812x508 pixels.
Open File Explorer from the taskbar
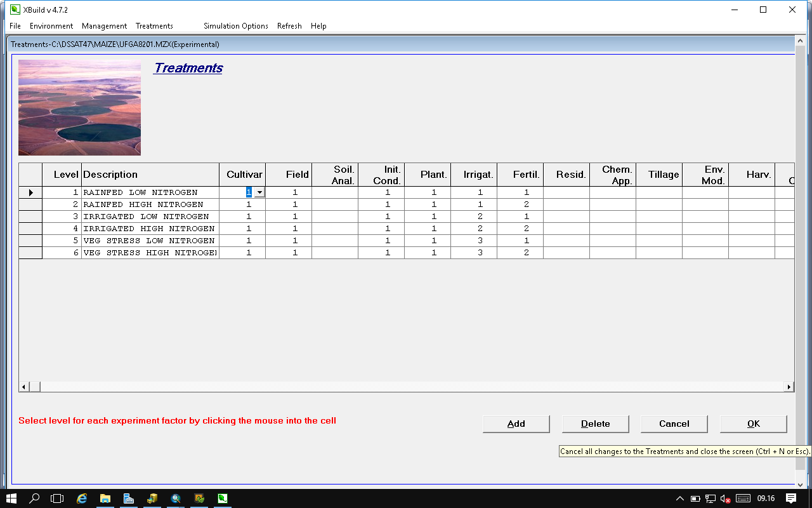[105, 498]
